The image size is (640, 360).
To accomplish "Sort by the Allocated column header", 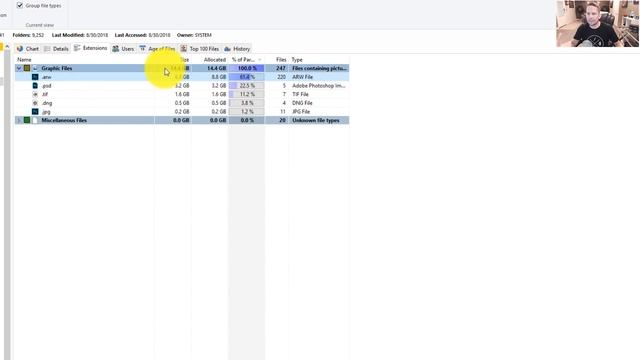I will [215, 60].
